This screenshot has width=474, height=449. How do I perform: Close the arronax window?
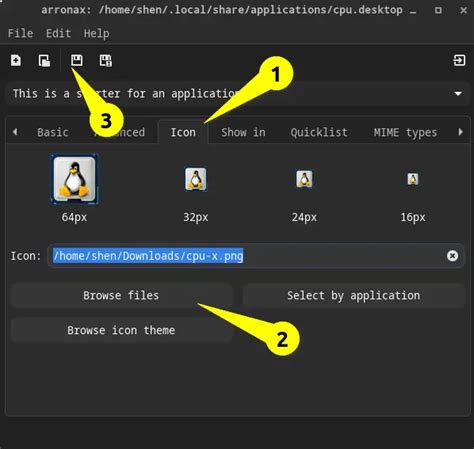click(x=463, y=10)
